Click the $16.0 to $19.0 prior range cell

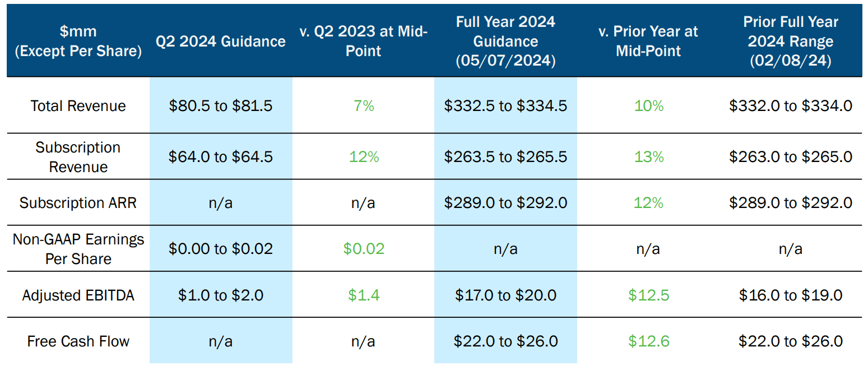[x=790, y=295]
